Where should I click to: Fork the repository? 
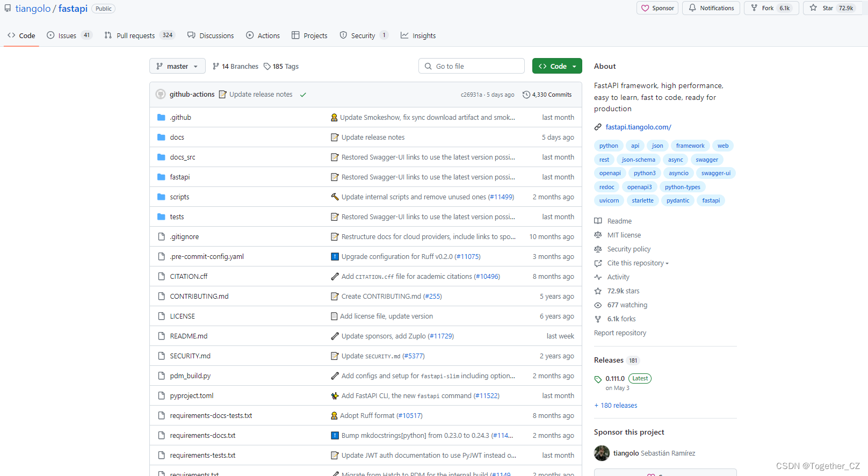pos(771,8)
